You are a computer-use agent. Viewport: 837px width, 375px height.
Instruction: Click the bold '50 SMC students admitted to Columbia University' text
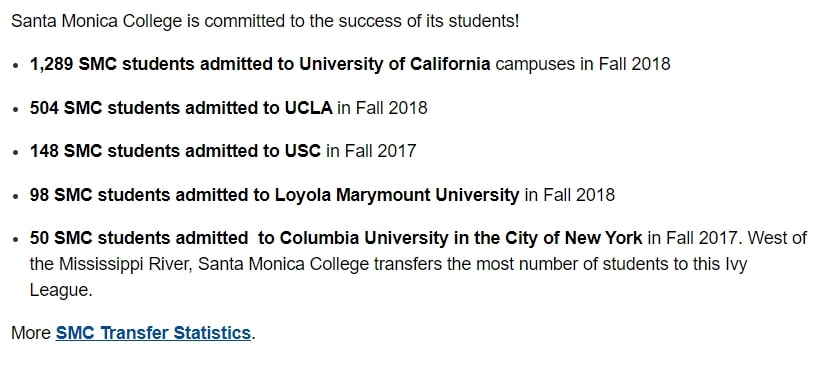pyautogui.click(x=336, y=238)
